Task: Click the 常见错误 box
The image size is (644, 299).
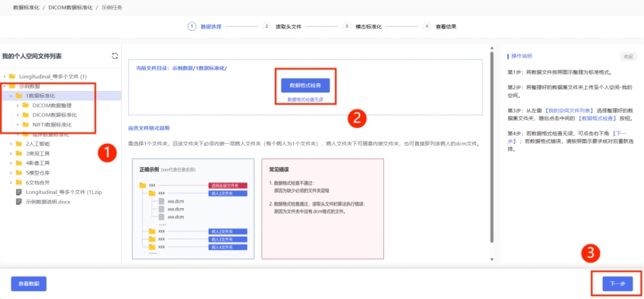Action: pyautogui.click(x=323, y=209)
